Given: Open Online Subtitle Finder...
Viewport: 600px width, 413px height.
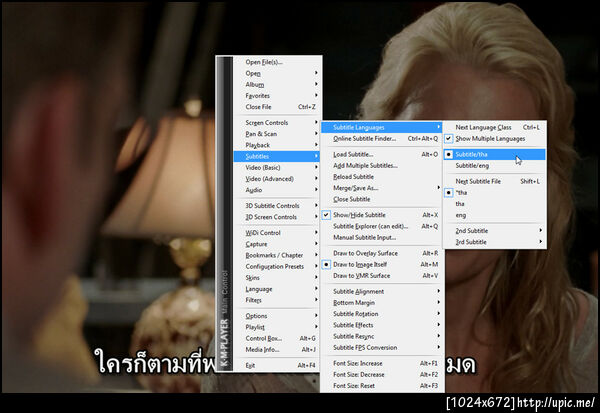Looking at the screenshot, I should click(x=381, y=139).
